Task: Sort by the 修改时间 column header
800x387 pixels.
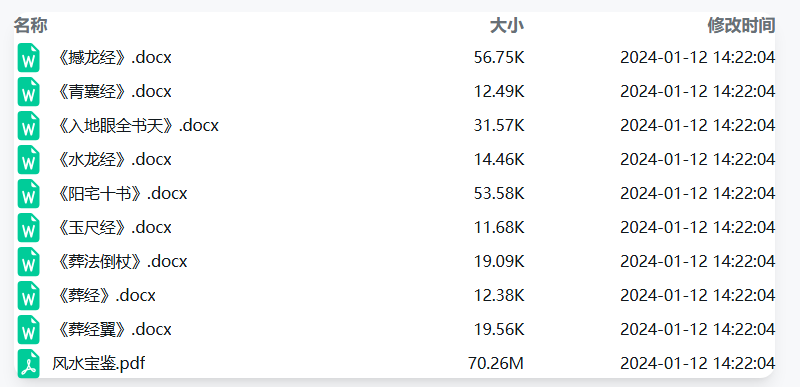Action: (x=741, y=25)
